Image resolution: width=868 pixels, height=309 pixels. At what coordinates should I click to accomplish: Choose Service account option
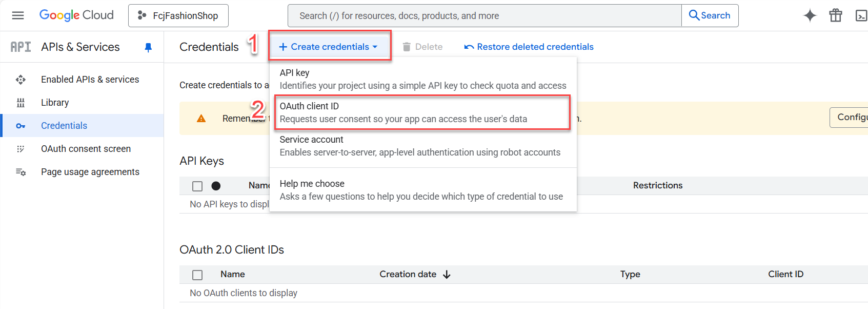[423, 146]
